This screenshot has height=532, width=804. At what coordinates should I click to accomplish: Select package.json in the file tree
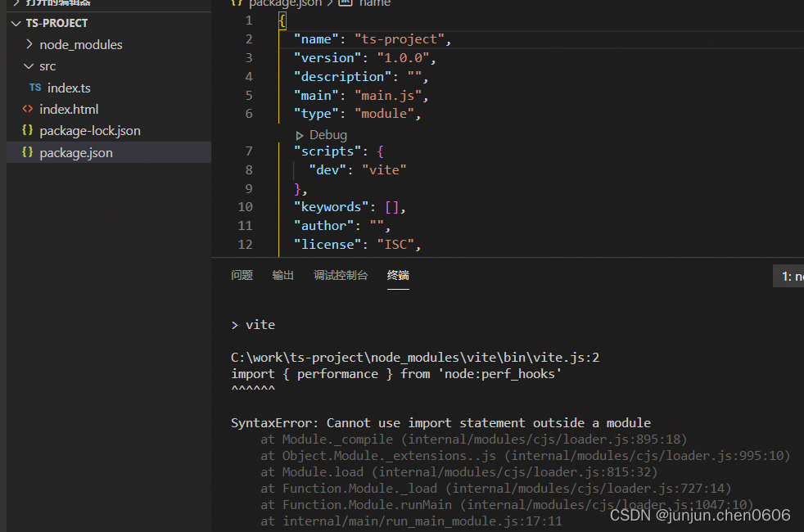(x=109, y=152)
